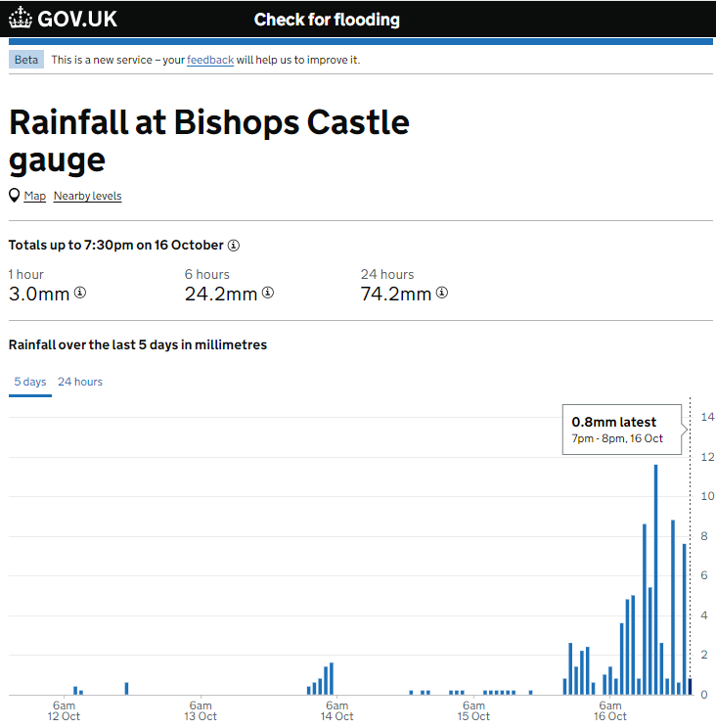Click the 6am 16 Oct axis label
The width and height of the screenshot is (716, 728).
[610, 710]
